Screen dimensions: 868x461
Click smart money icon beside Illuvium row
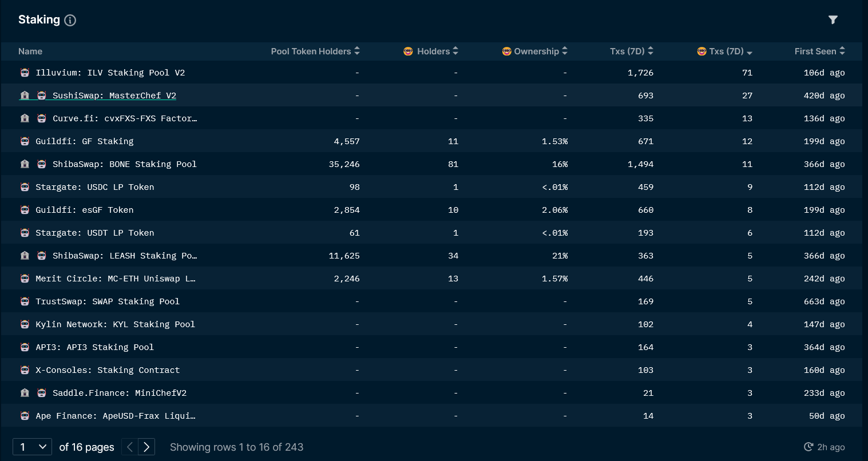pos(25,73)
